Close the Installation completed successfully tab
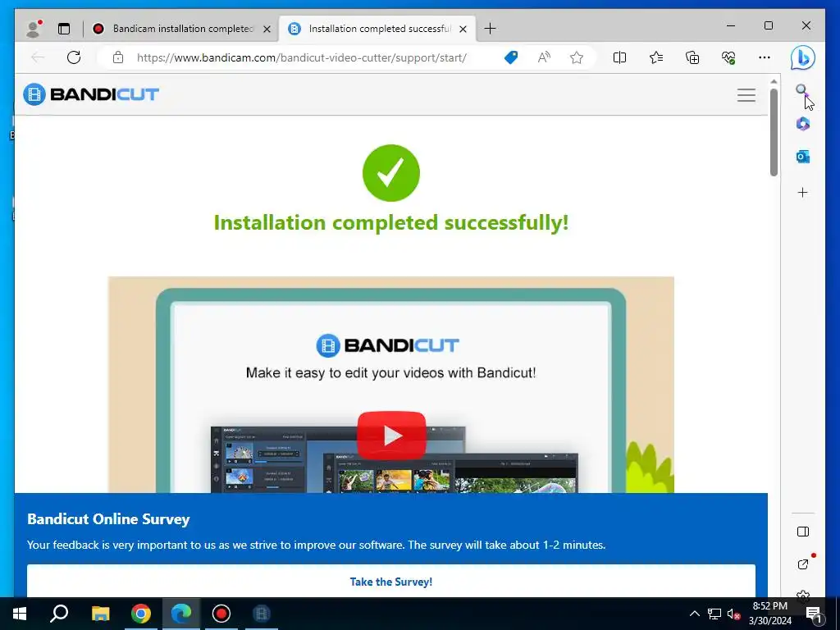The height and width of the screenshot is (630, 840). tap(463, 29)
